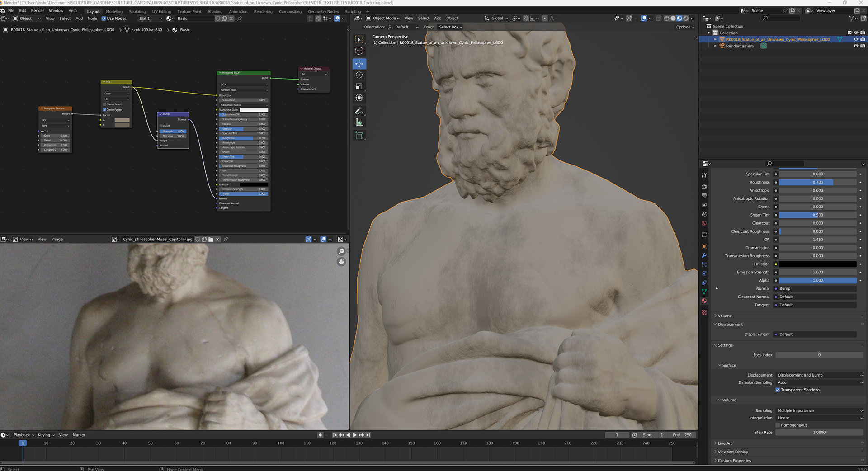Open the Physics properties tab
This screenshot has width=868, height=471.
(704, 273)
